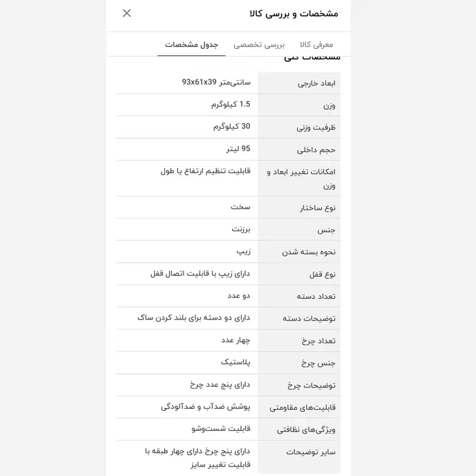Click the نوع ساختار row label

point(318,208)
